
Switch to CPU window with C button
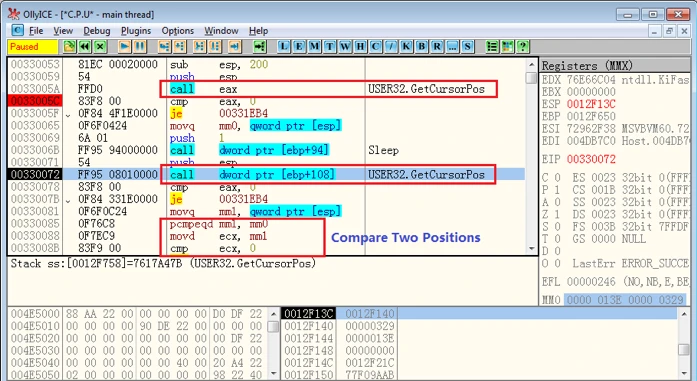coord(376,47)
